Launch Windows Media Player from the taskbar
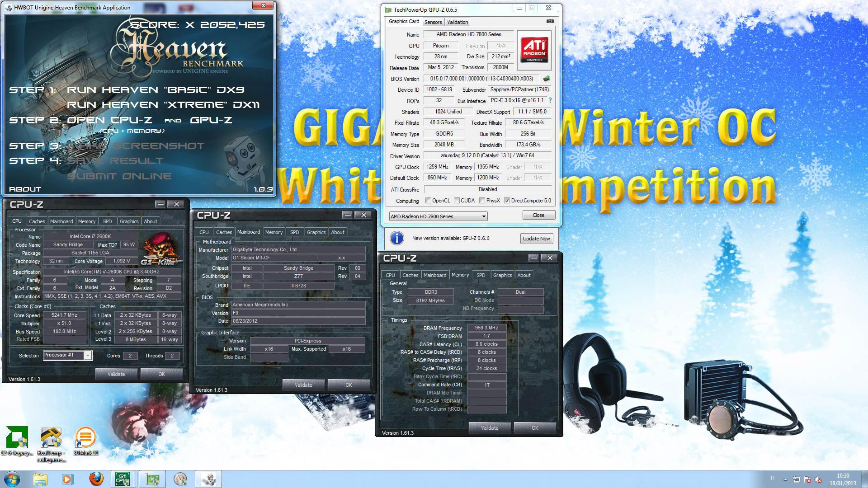This screenshot has width=868, height=488. point(68,479)
